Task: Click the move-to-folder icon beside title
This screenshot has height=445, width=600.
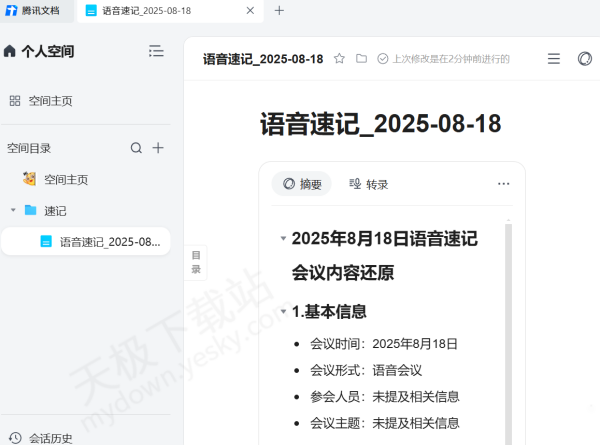Action: pos(361,59)
